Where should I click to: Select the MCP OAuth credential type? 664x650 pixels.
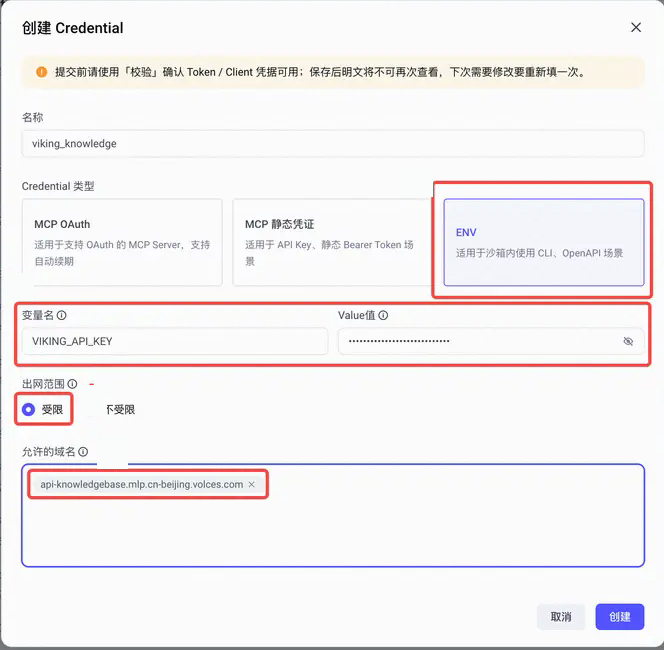pyautogui.click(x=122, y=242)
